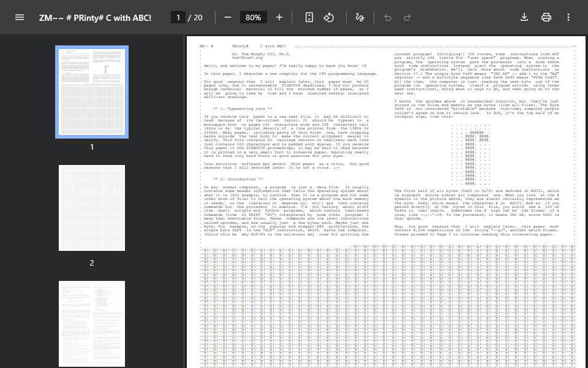
Task: Click the '/ 20' total page count
Action: pos(195,18)
